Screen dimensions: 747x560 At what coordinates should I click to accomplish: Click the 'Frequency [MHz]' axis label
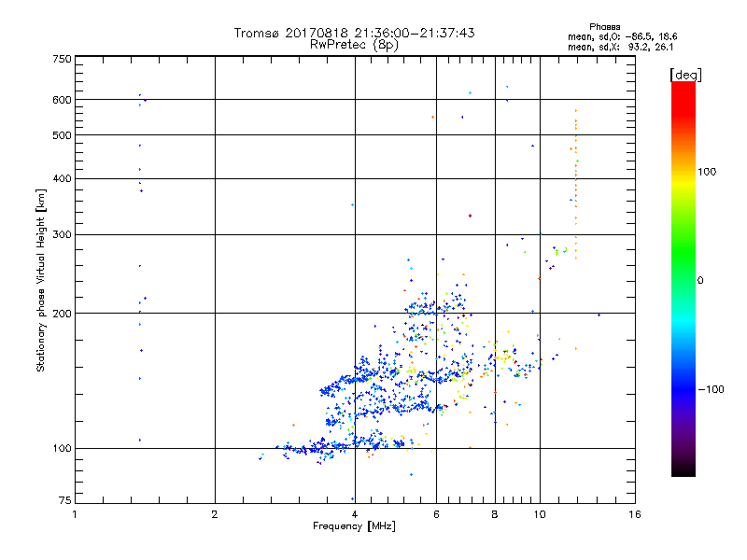(x=354, y=526)
